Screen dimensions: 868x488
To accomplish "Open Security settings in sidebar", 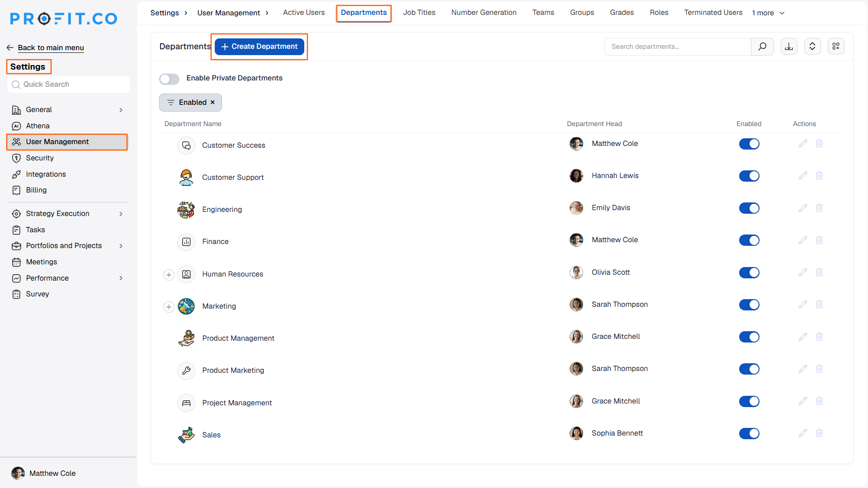I will coord(40,158).
